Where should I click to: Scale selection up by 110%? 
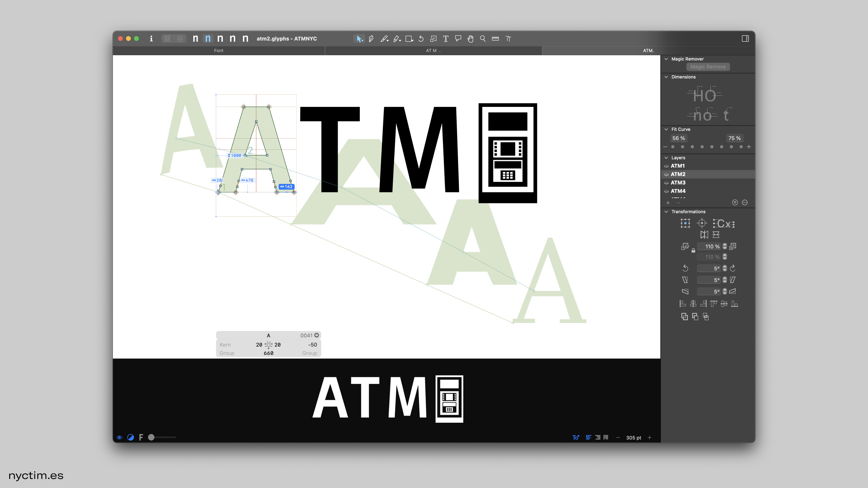point(733,246)
